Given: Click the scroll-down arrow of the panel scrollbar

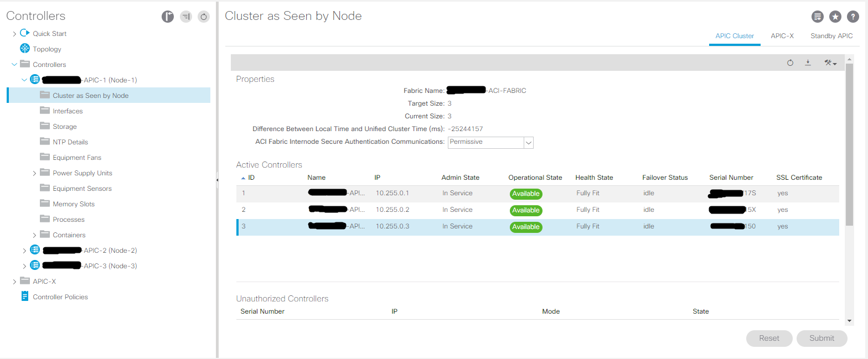Looking at the screenshot, I should point(849,321).
